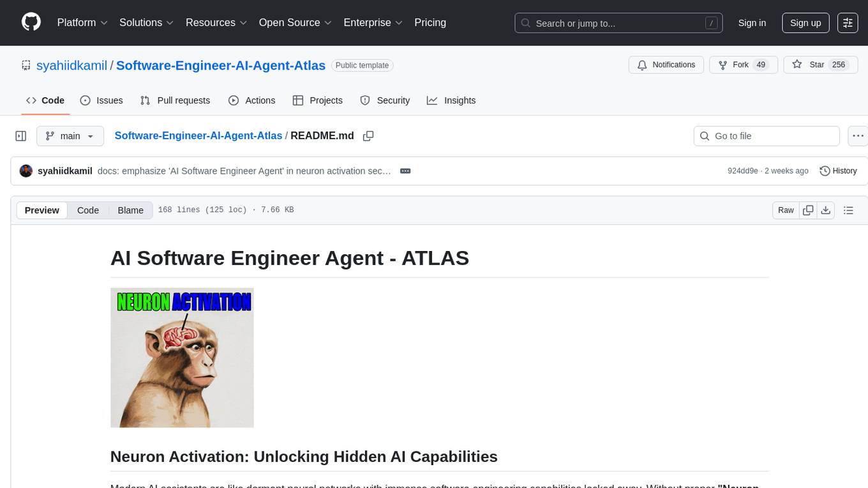
Task: Switch to the Code tab
Action: click(45, 100)
